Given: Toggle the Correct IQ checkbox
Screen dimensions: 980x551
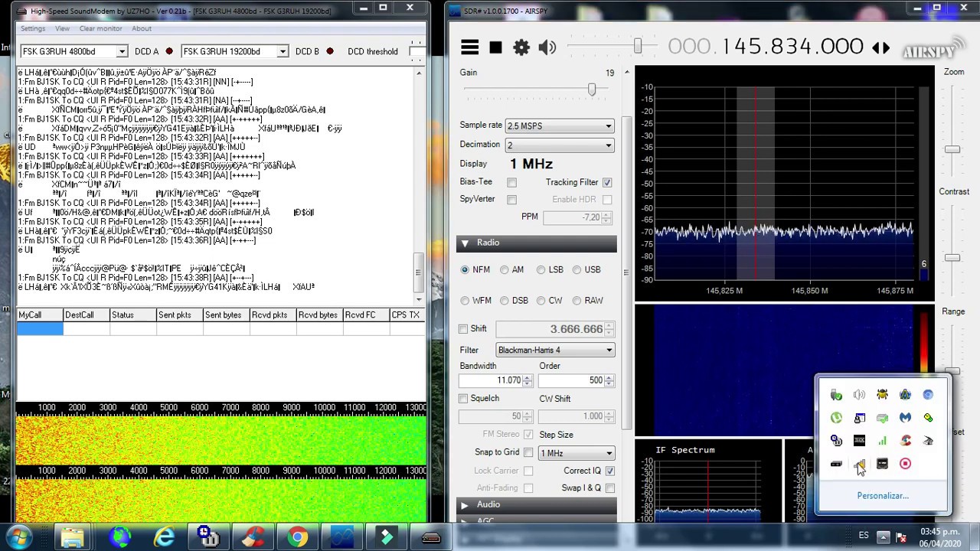Looking at the screenshot, I should pos(609,471).
